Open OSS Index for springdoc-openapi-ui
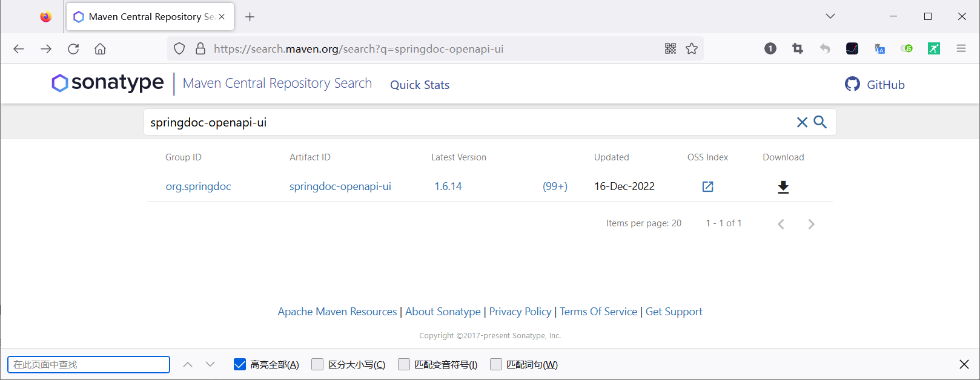 click(x=707, y=186)
